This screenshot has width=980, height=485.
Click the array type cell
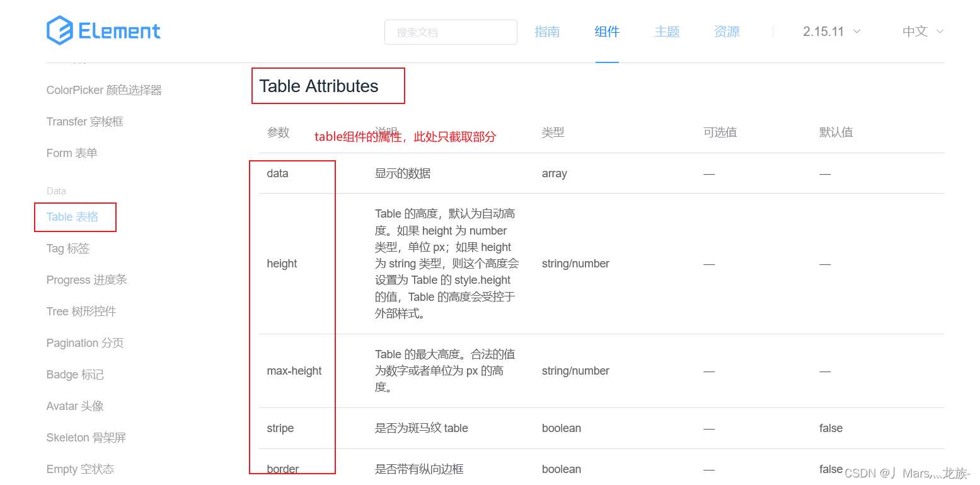[x=555, y=173]
